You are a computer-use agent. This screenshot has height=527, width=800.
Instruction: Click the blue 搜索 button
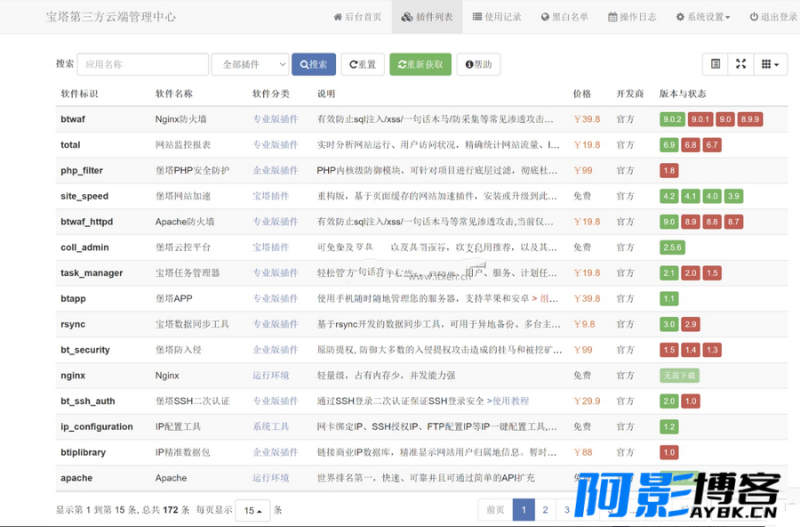click(x=314, y=64)
